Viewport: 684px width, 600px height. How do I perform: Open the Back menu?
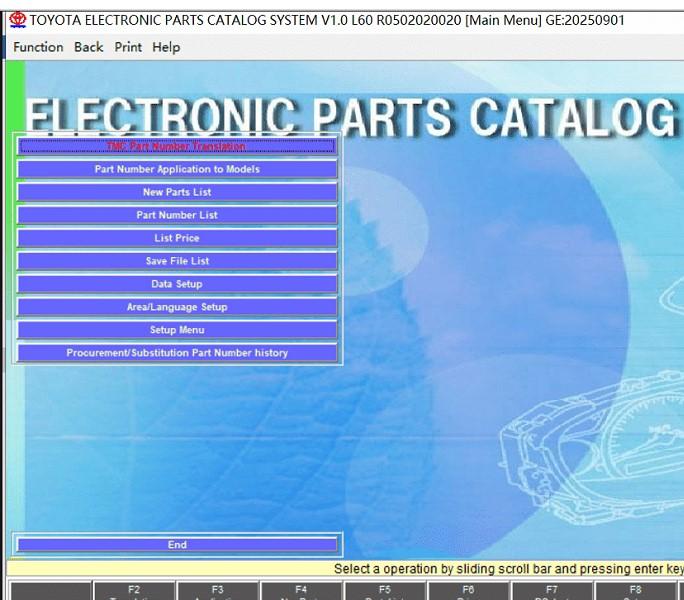pos(89,47)
